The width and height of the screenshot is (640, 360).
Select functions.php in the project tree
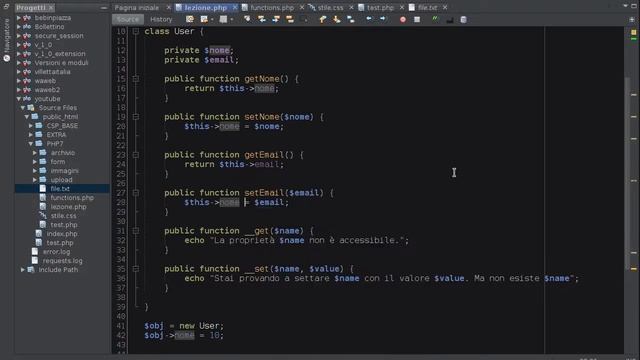[72, 198]
